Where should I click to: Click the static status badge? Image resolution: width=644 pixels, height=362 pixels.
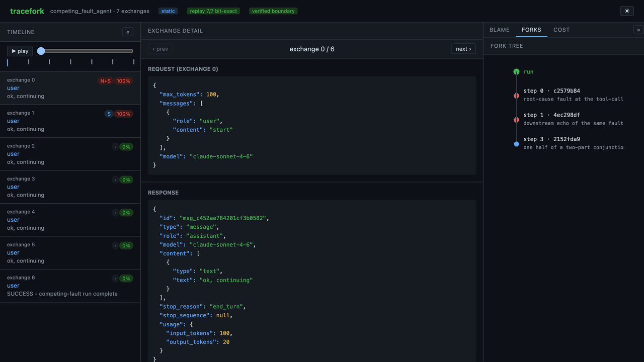(168, 11)
